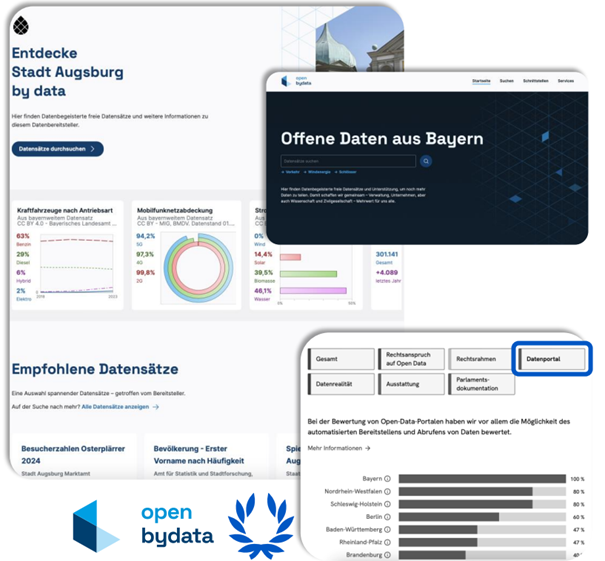The width and height of the screenshot is (605, 561).
Task: Open info icon next to Brandenburg
Action: pyautogui.click(x=387, y=555)
